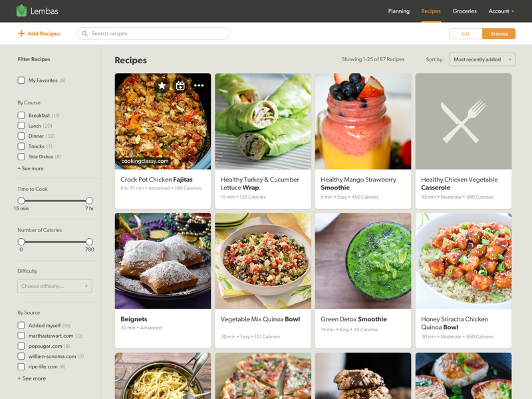Open Healthy Mango Strawberry Smoothie title link

(358, 184)
